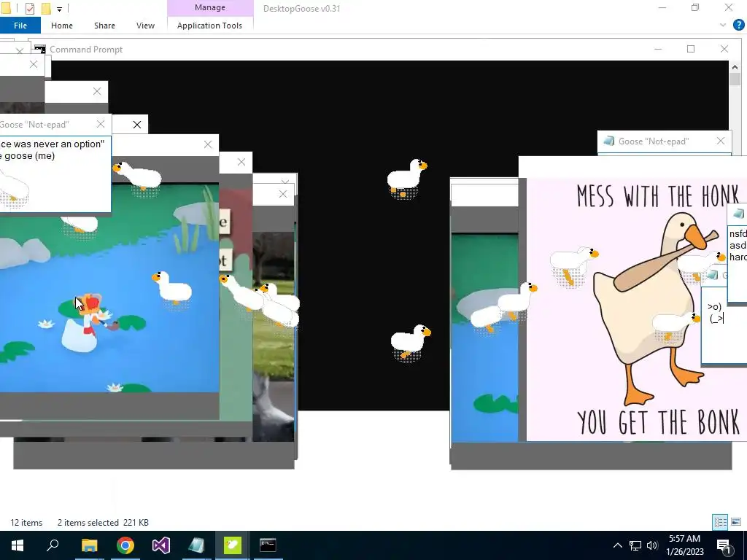Click the "12 items" status bar text
747x560 pixels.
pyautogui.click(x=26, y=522)
